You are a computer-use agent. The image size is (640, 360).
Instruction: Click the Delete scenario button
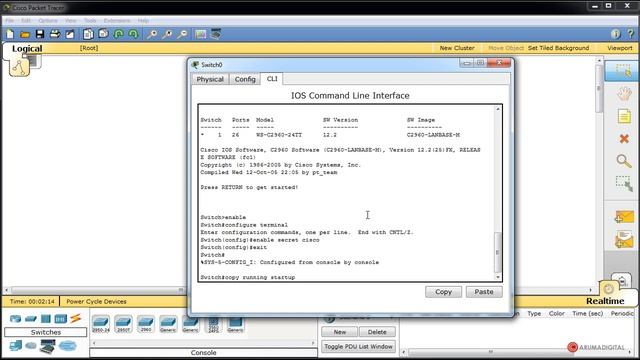(x=377, y=332)
